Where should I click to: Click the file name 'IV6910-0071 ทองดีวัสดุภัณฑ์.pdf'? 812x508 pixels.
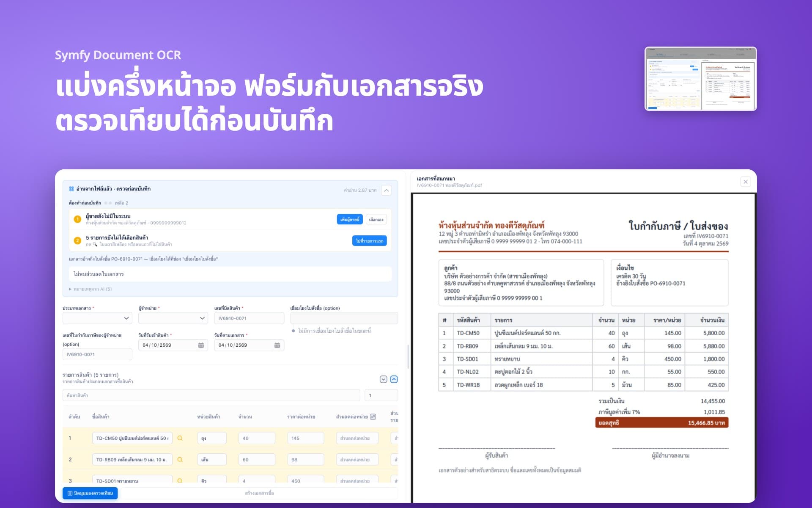point(449,185)
